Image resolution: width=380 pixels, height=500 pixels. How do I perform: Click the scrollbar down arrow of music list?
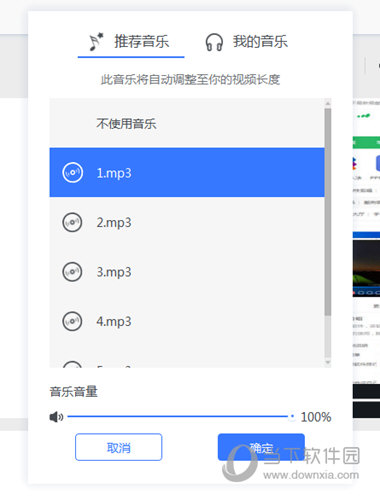click(328, 362)
